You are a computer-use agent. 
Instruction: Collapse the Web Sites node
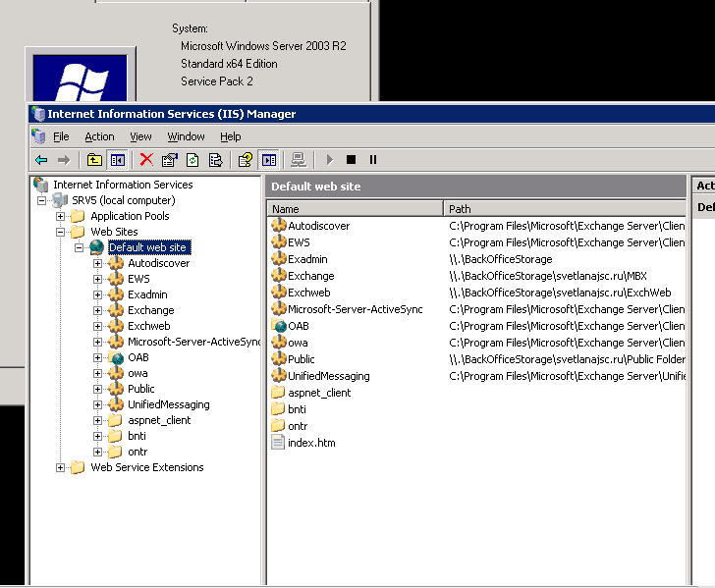[x=60, y=232]
